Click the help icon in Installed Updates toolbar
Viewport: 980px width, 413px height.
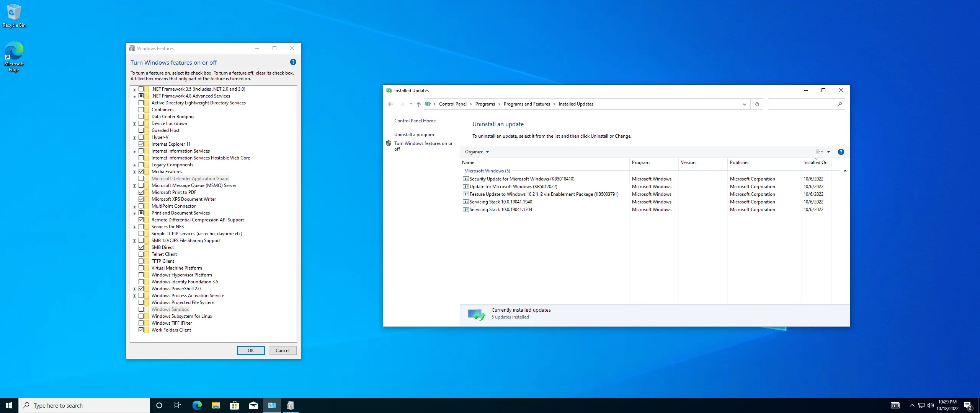(x=841, y=152)
